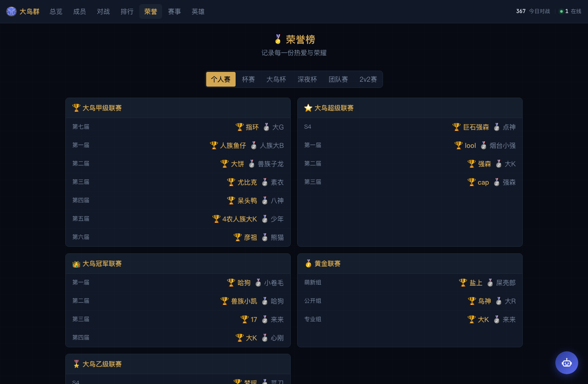Select the 大鸟杯 tab

click(276, 79)
